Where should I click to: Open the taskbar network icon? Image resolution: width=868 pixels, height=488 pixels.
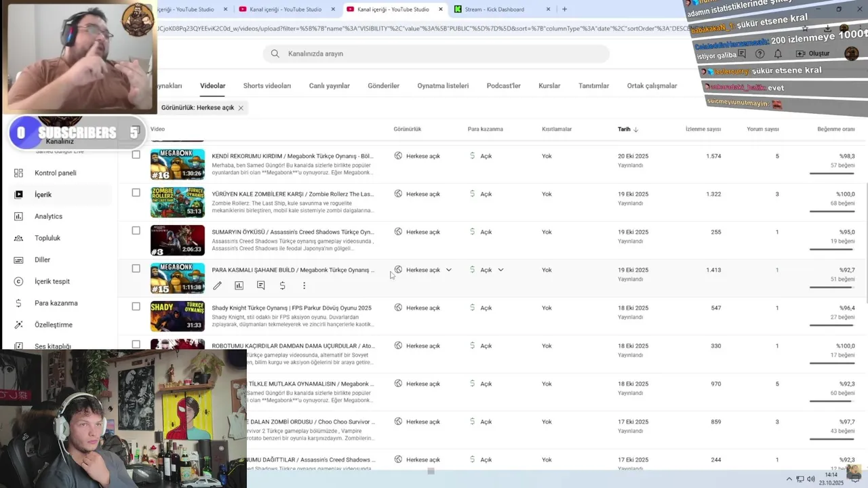[x=800, y=479]
